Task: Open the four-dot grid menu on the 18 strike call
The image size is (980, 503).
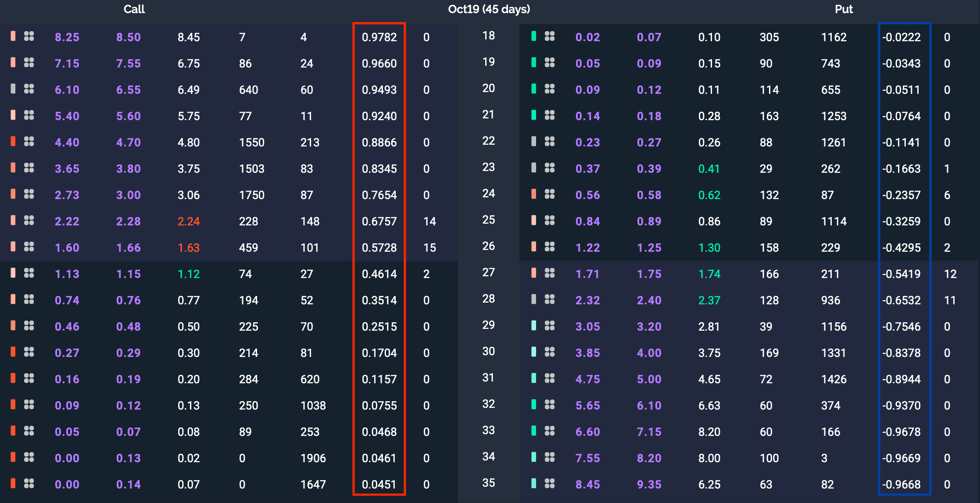Action: coord(29,37)
